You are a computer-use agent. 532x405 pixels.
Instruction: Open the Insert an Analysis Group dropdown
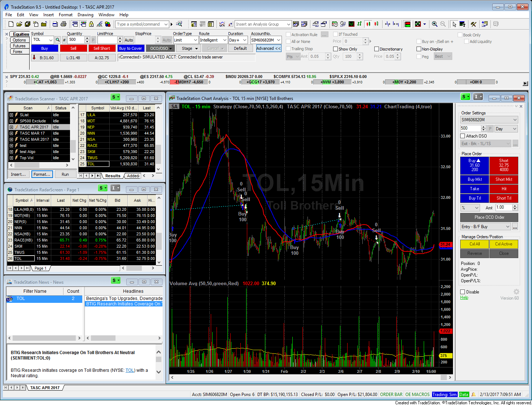coord(263,24)
